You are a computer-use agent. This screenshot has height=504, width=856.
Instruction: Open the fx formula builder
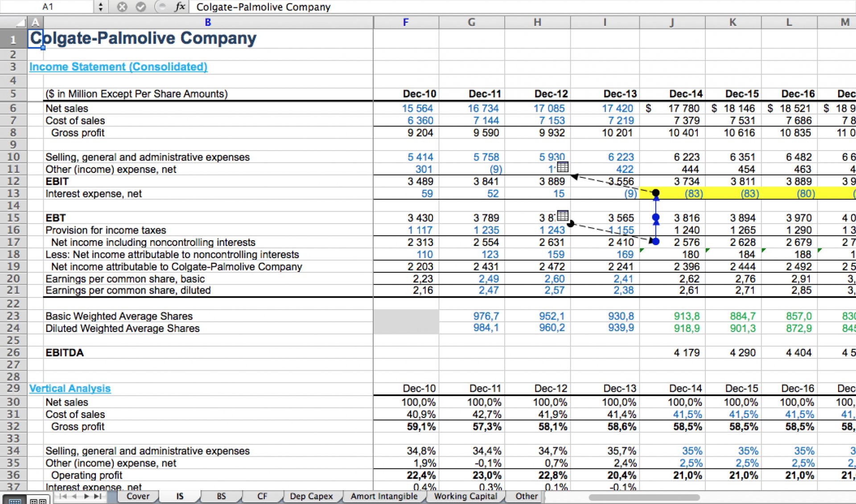point(180,7)
